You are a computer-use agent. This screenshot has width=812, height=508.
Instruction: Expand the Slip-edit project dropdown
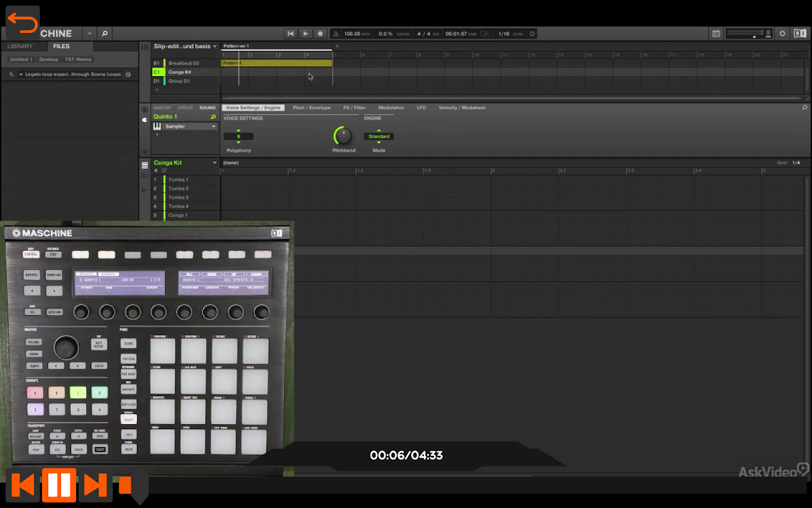pyautogui.click(x=214, y=46)
